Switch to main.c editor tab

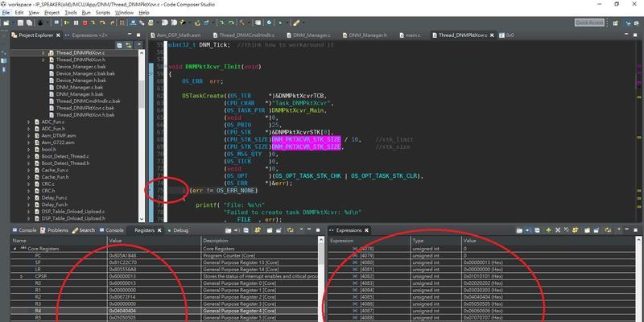(410, 35)
